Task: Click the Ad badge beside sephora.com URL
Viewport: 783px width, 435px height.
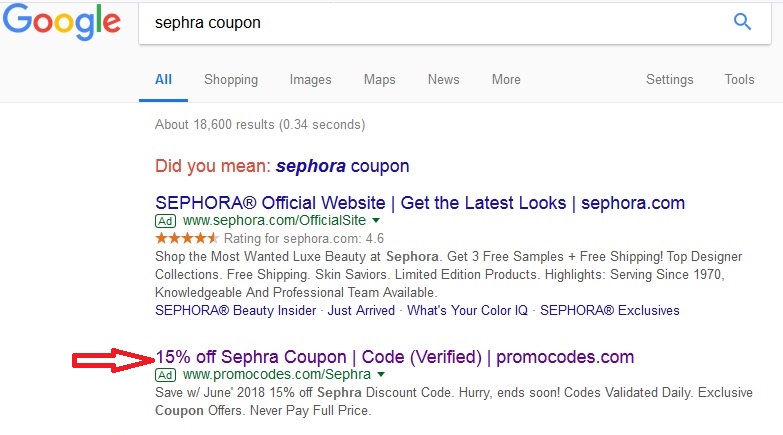Action: point(165,221)
